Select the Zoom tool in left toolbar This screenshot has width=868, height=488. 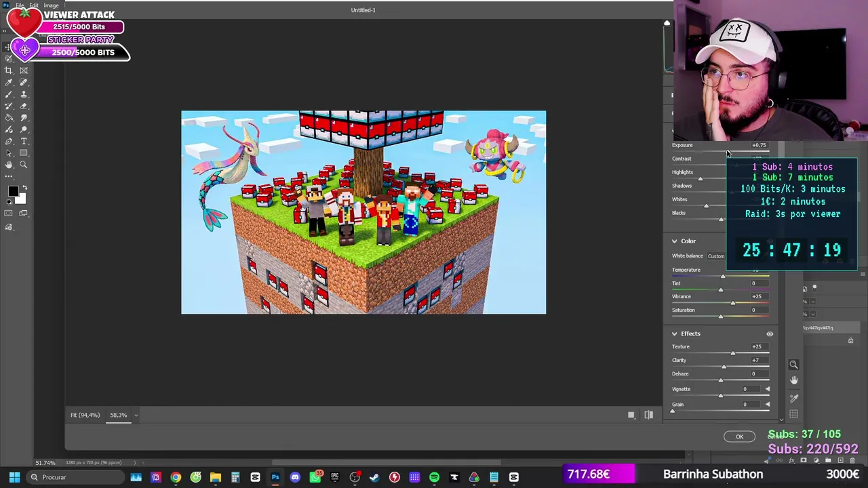coord(24,165)
